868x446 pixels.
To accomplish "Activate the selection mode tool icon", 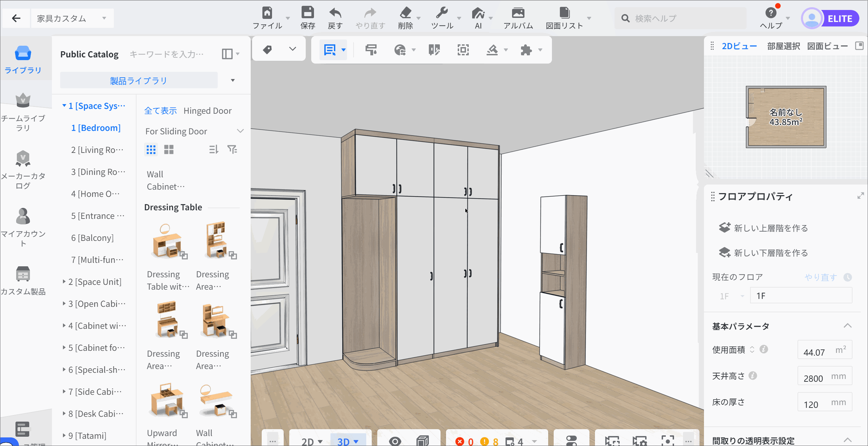I will (329, 50).
